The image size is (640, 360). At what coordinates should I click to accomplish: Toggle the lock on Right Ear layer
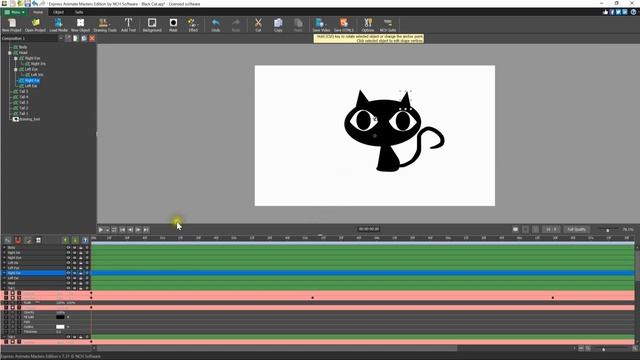click(81, 273)
